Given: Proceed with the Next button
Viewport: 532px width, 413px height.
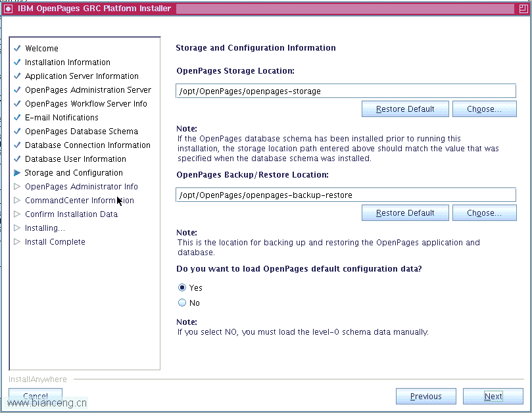Looking at the screenshot, I should click(493, 397).
